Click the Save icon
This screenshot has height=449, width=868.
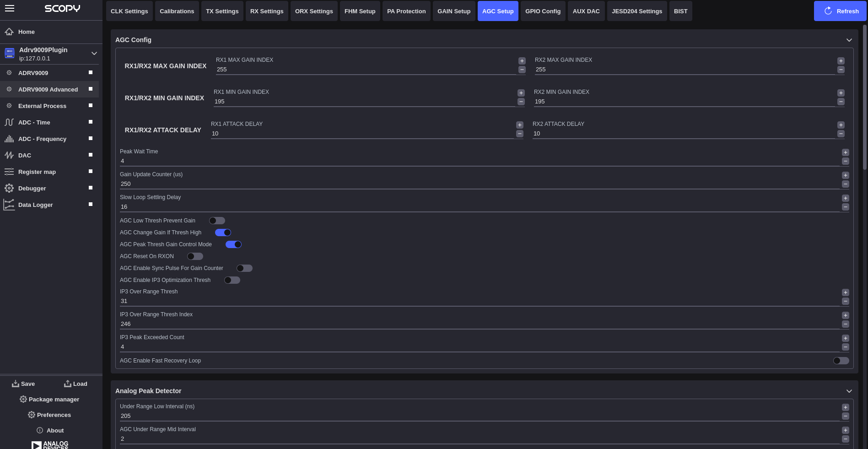click(16, 384)
